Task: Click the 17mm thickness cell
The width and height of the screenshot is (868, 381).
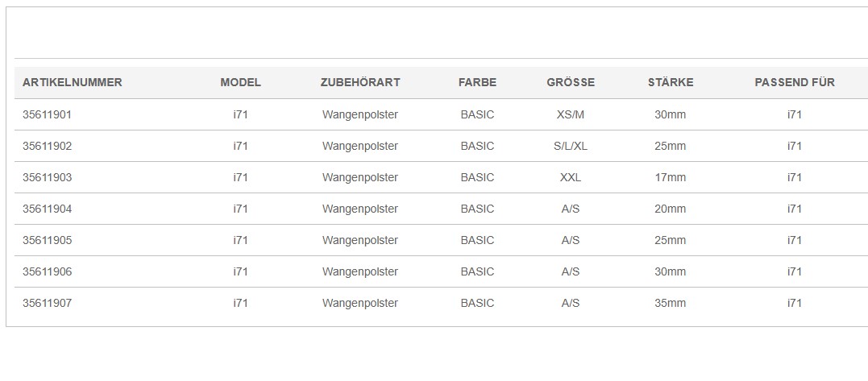Action: click(671, 177)
